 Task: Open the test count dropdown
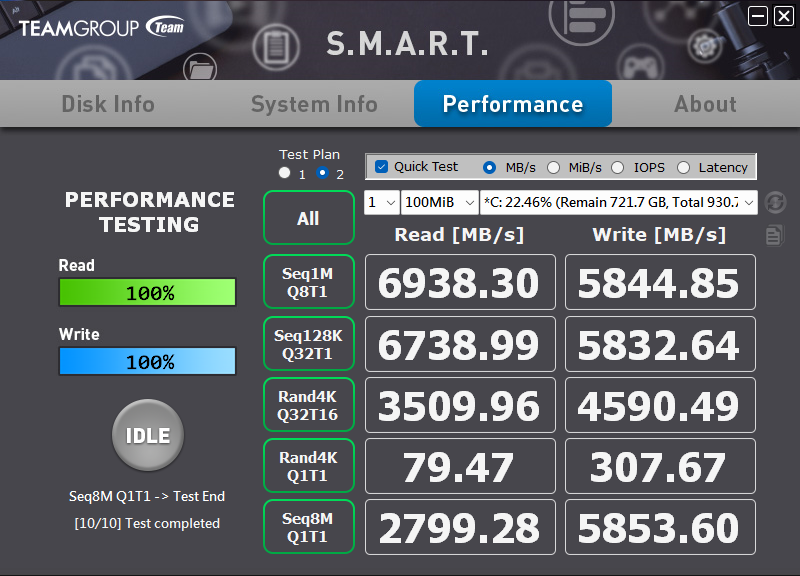tap(382, 203)
